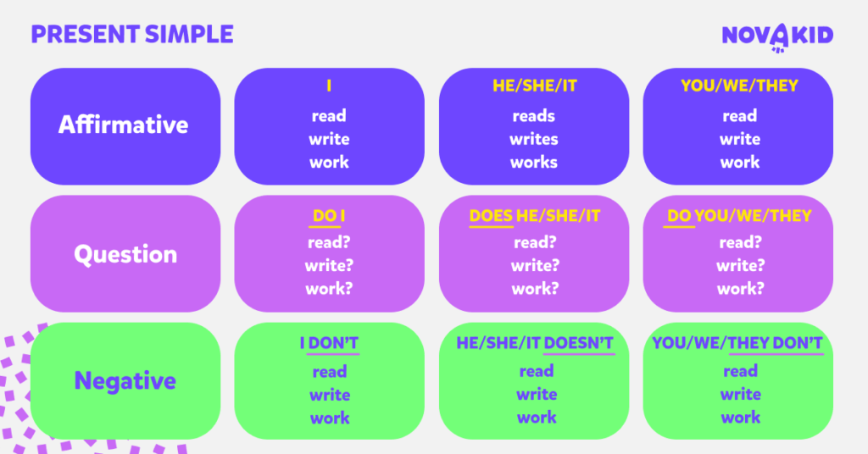This screenshot has width=868, height=454.
Task: Select the Question row label card
Action: coord(125,254)
